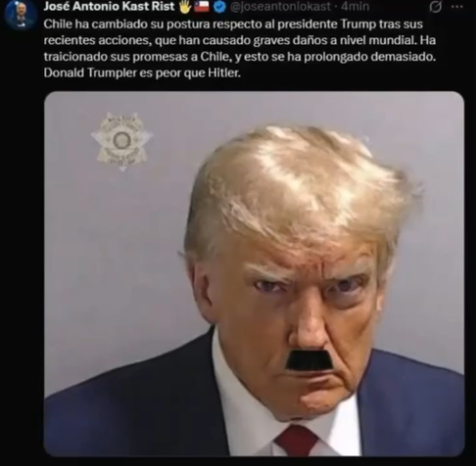Click the word "Hitler" in tweet text

click(x=224, y=73)
